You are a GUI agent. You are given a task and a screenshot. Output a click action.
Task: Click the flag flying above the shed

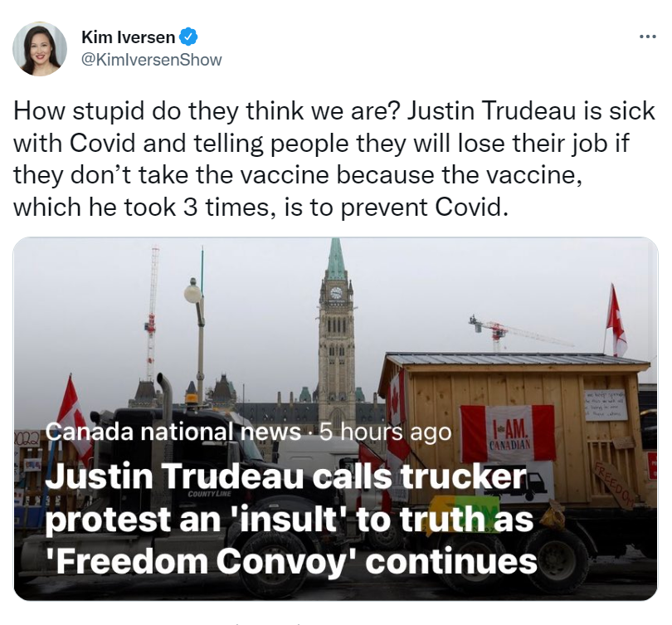pos(616,320)
